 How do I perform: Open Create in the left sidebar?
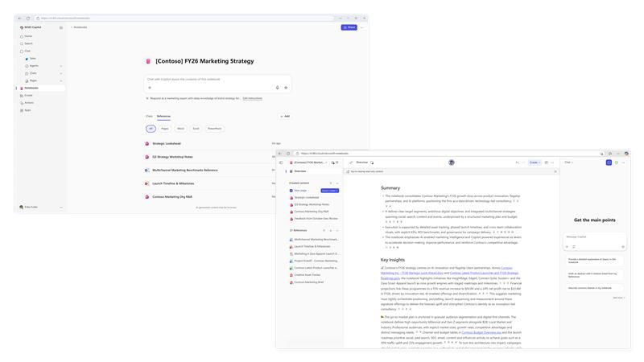[x=27, y=95]
